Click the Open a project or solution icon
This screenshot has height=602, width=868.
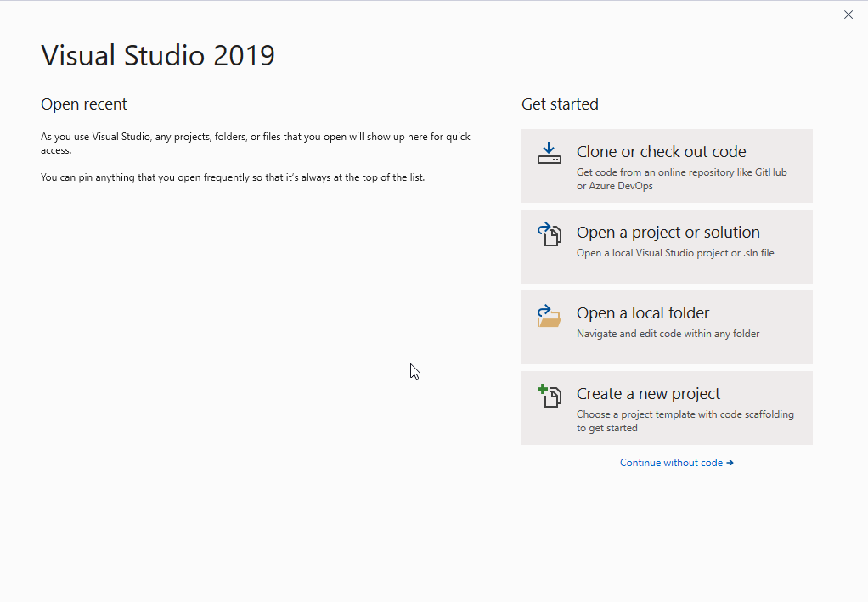click(x=550, y=234)
